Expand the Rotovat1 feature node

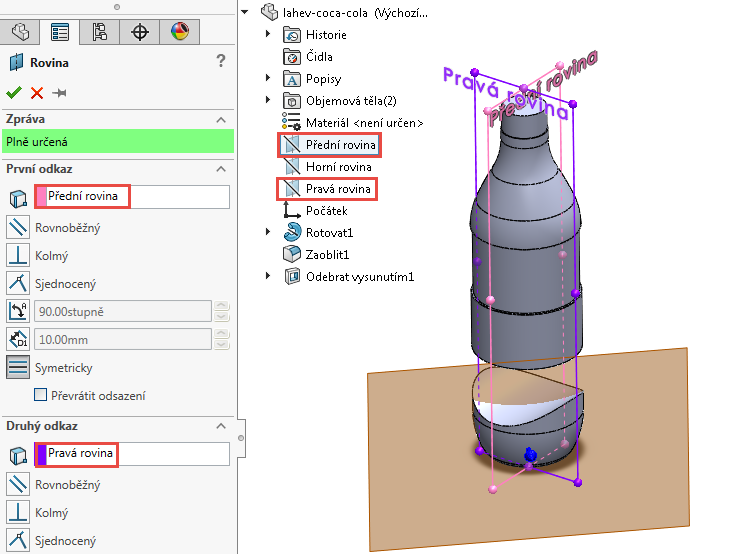(268, 232)
